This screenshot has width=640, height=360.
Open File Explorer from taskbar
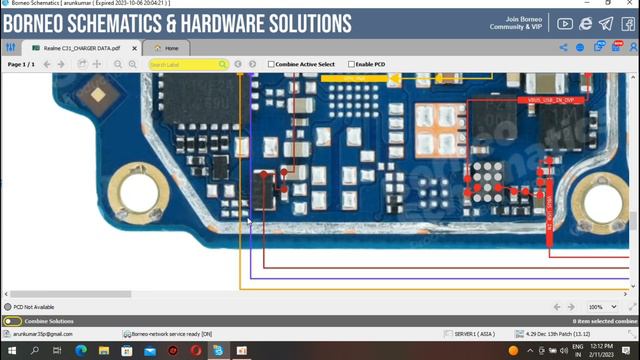click(x=104, y=351)
